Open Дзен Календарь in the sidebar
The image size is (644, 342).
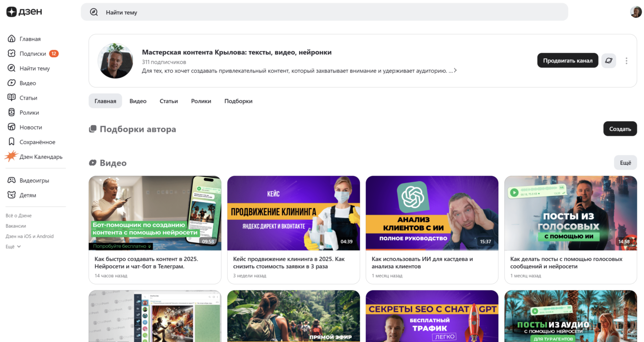pyautogui.click(x=41, y=157)
